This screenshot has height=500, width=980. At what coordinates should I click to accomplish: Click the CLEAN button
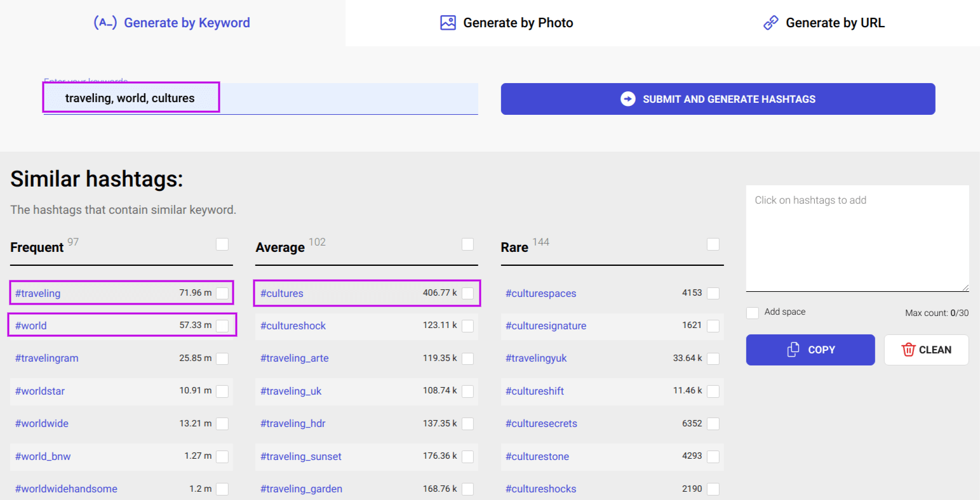(926, 350)
